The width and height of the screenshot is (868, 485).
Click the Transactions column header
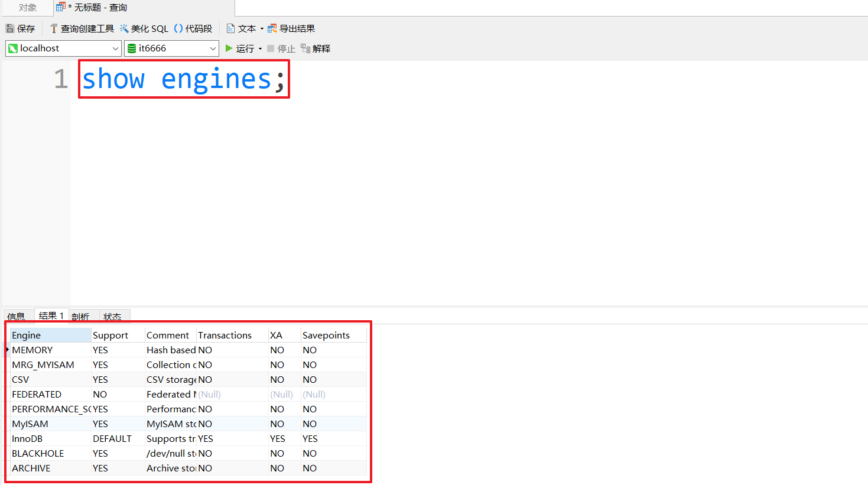232,335
